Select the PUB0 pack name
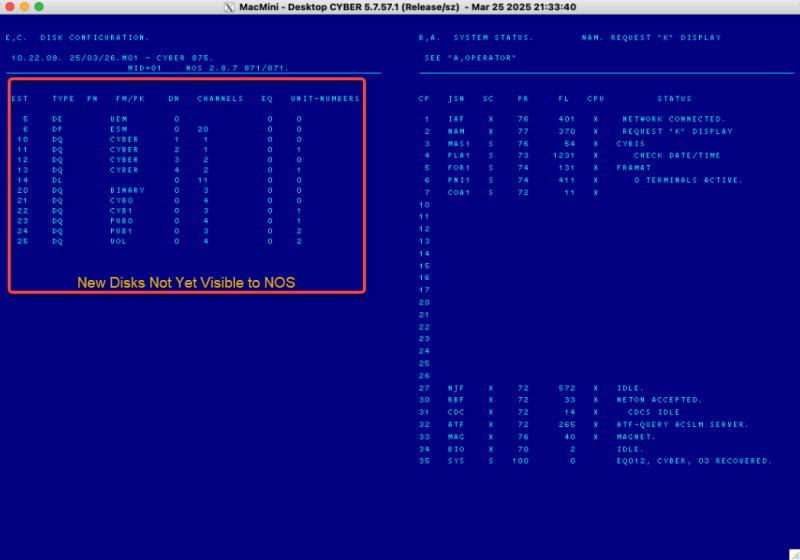 pyautogui.click(x=121, y=221)
